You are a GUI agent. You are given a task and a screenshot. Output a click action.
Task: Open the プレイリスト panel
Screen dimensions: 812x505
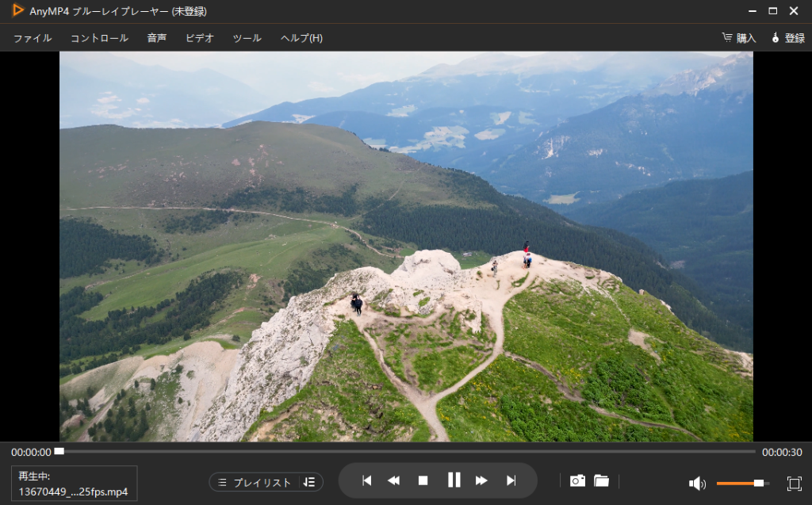(255, 483)
